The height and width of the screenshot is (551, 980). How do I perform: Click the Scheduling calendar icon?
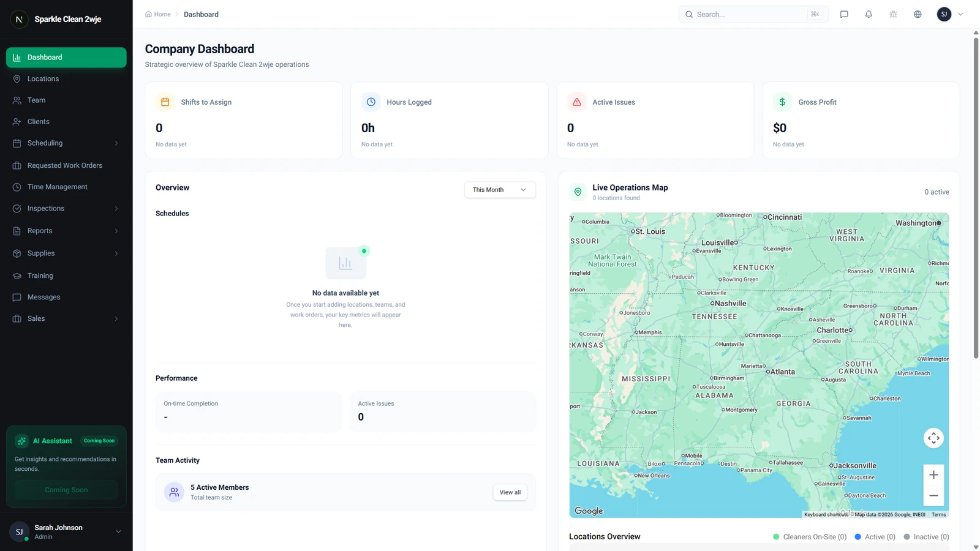pos(17,143)
